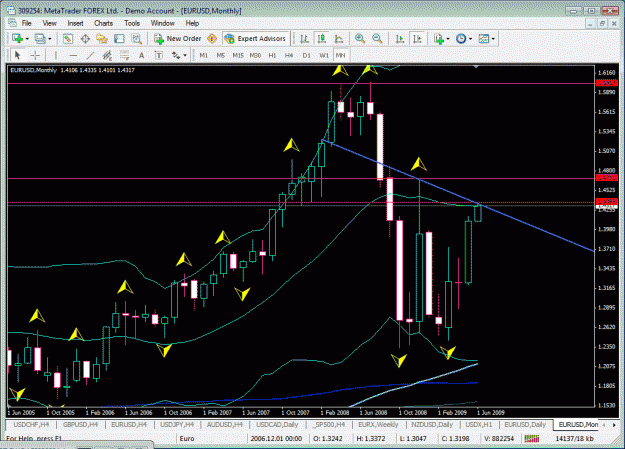The height and width of the screenshot is (449, 625).
Task: Select the Trendline drawing tool
Action: [x=90, y=55]
